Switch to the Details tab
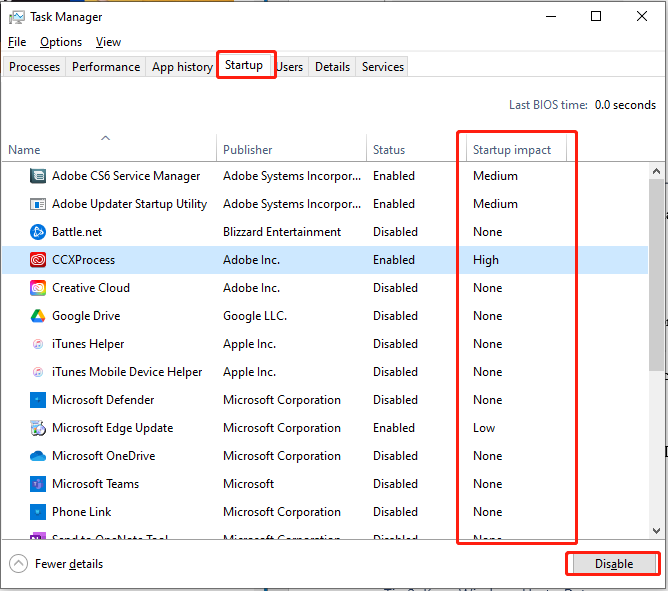The image size is (668, 591). click(332, 67)
